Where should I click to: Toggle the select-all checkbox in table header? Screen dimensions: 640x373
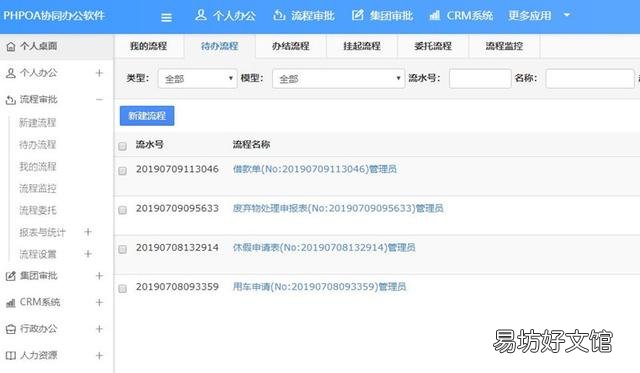[x=122, y=146]
